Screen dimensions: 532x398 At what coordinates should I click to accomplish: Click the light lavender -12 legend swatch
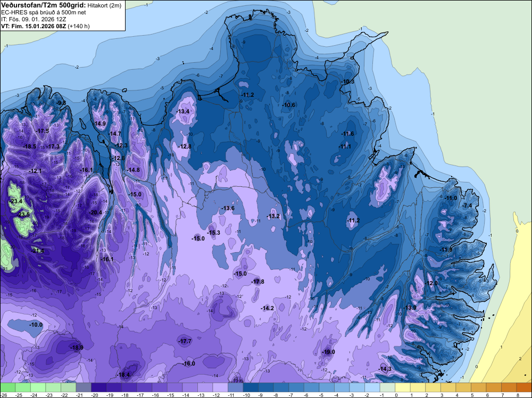[x=220, y=387]
